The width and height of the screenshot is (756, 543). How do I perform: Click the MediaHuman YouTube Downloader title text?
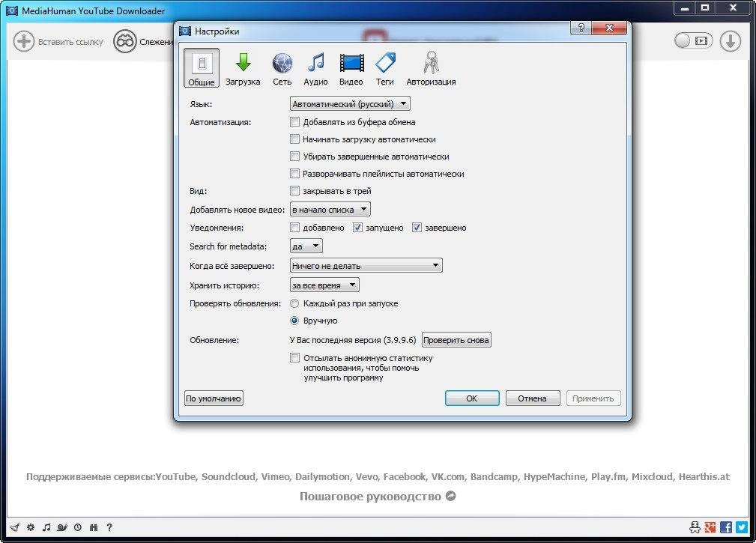pyautogui.click(x=94, y=10)
